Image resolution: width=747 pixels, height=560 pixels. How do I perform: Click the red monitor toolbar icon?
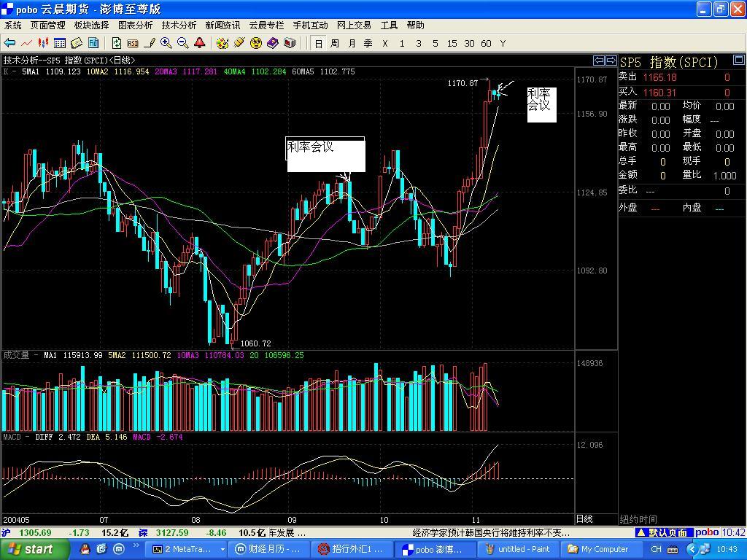click(289, 43)
